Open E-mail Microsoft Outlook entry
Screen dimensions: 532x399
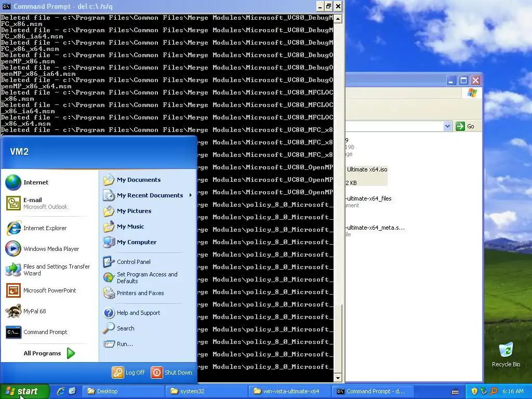point(37,203)
